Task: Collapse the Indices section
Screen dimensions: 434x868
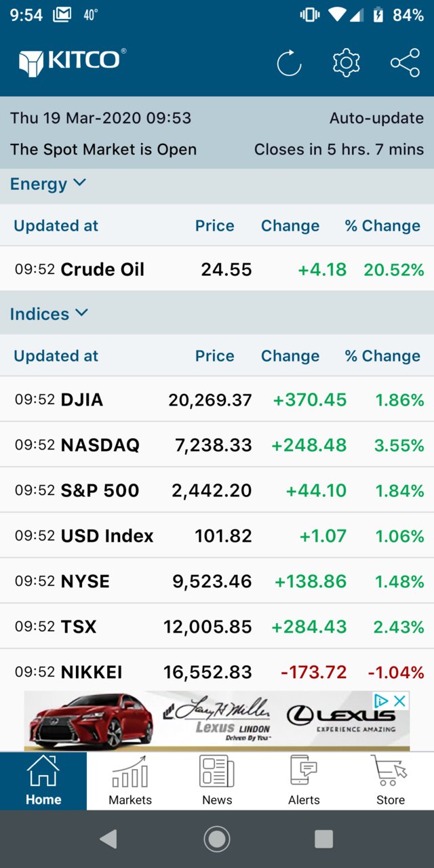Action: click(49, 314)
